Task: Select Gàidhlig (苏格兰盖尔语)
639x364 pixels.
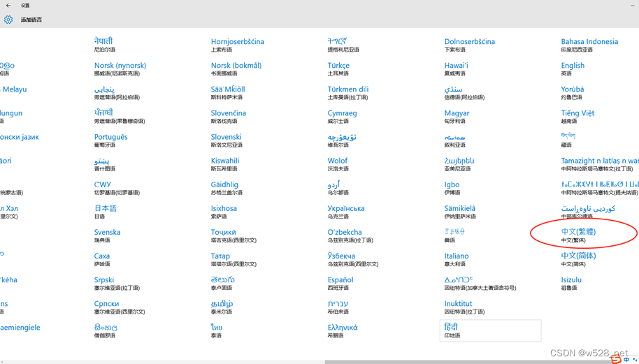Action: (227, 188)
